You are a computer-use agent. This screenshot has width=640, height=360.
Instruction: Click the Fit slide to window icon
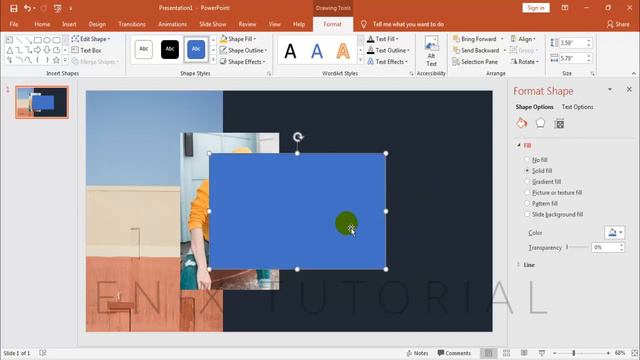pos(634,353)
